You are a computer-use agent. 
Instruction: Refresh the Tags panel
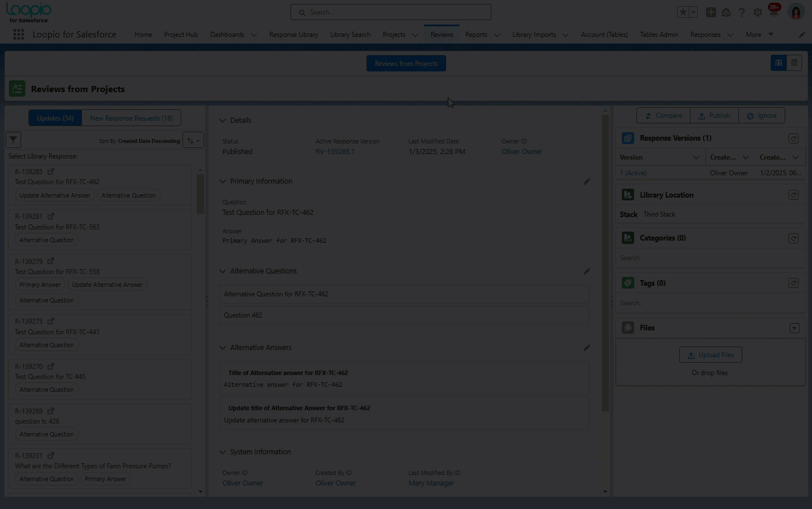(x=794, y=284)
